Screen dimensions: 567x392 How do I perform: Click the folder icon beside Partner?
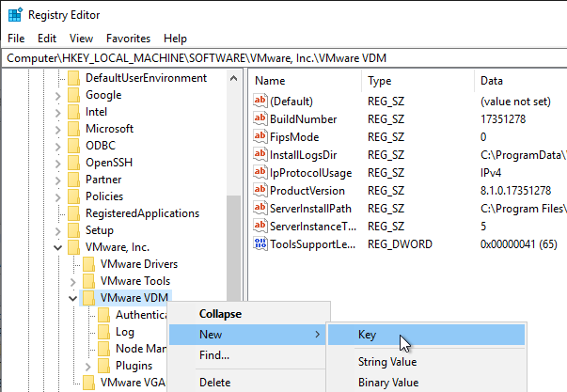pos(73,180)
